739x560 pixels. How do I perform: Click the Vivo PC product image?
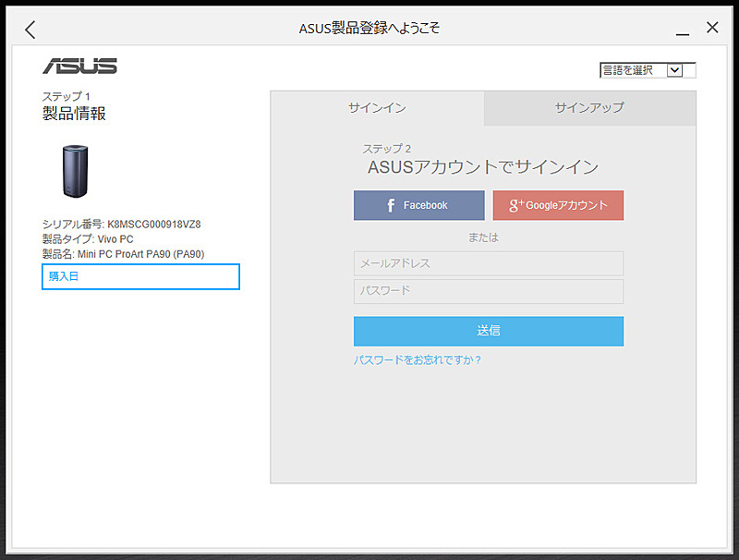(x=76, y=171)
